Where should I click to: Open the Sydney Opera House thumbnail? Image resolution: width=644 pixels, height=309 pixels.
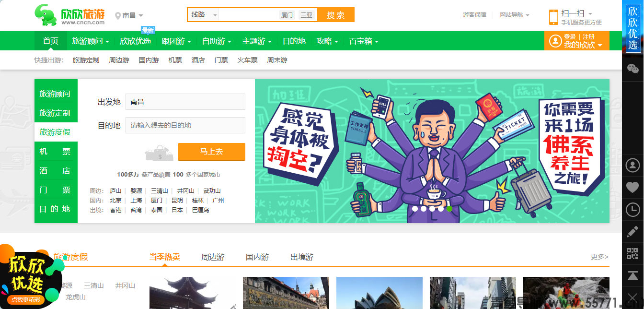379,293
